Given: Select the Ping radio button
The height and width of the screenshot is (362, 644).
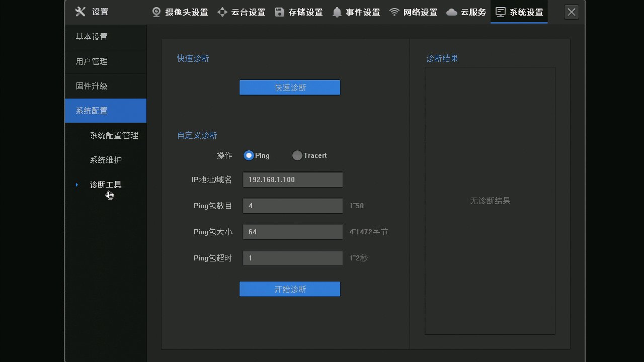Looking at the screenshot, I should click(249, 156).
